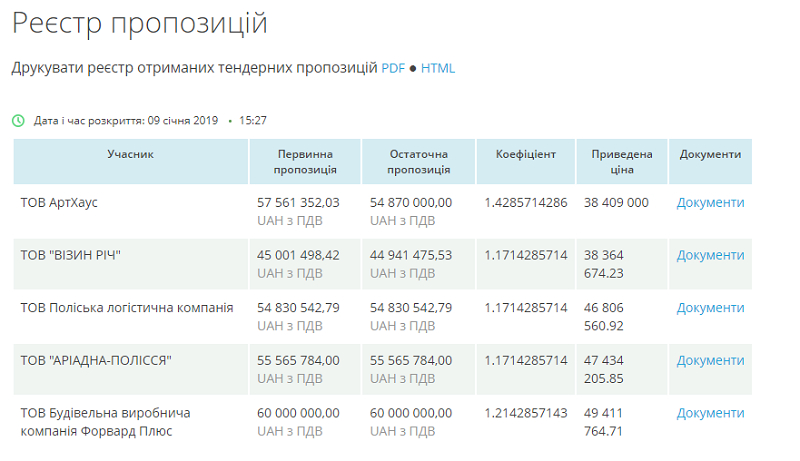800x461 pixels.
Task: Open Документи link for ТОВ "ВІЗИН РІЧ"
Action: coord(710,255)
